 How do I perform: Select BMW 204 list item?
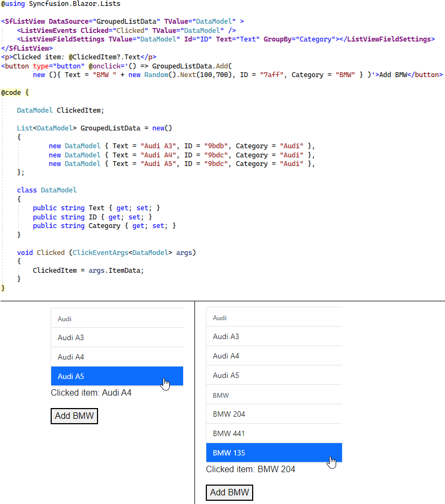point(274,414)
